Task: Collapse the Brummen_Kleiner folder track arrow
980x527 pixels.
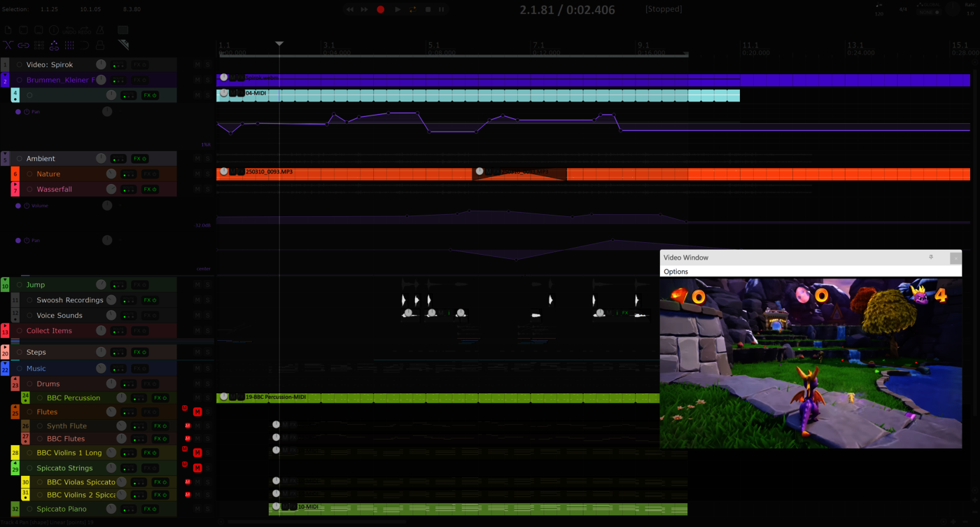Action: tap(5, 75)
